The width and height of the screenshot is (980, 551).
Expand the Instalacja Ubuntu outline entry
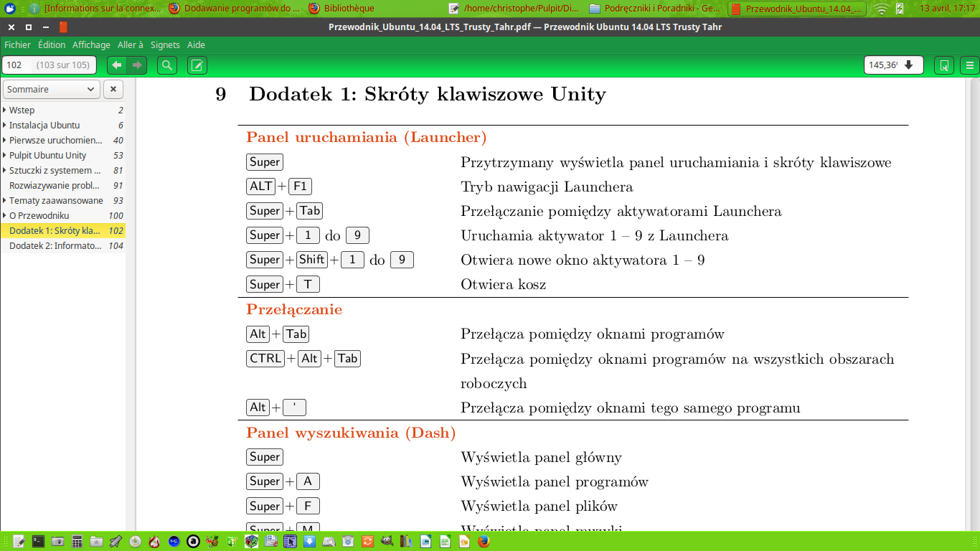5,125
